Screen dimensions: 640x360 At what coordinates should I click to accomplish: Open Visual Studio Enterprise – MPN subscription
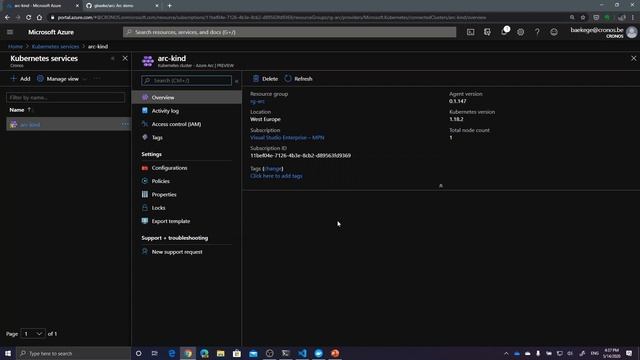[287, 138]
